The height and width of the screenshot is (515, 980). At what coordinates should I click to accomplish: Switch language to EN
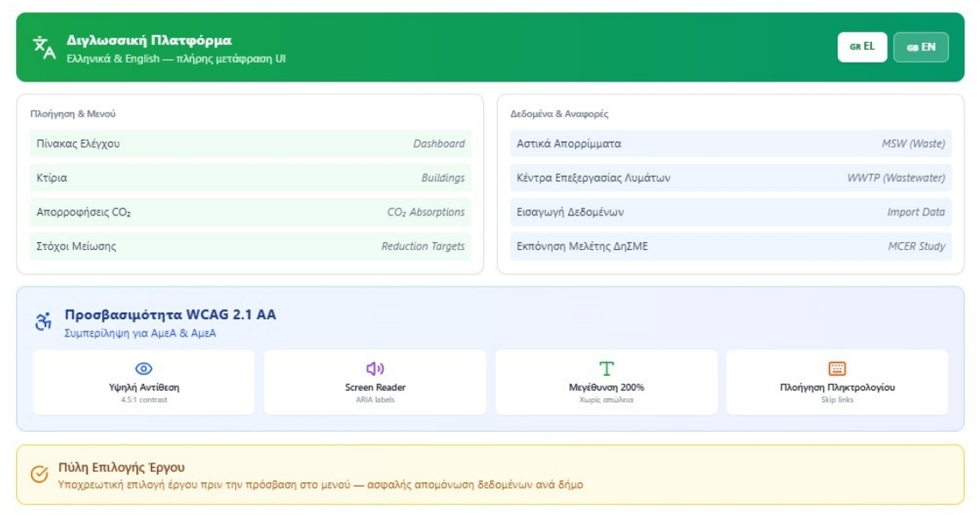point(921,47)
